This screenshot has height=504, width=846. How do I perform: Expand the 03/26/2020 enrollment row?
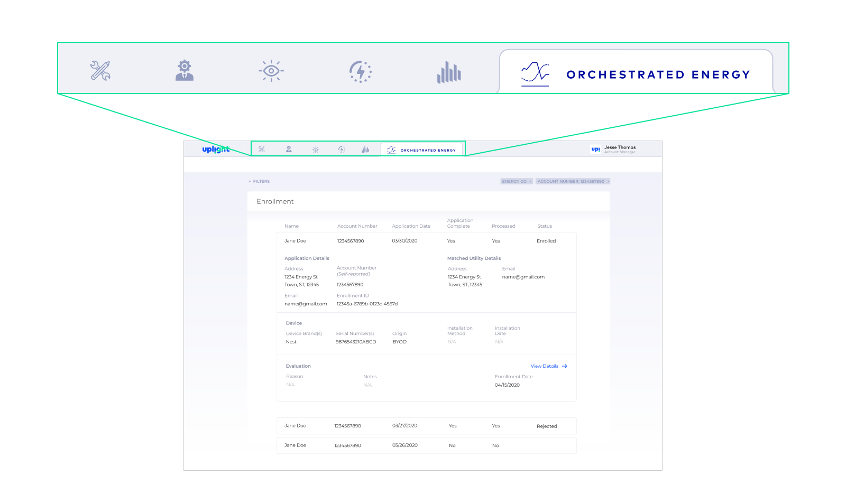pyautogui.click(x=426, y=445)
